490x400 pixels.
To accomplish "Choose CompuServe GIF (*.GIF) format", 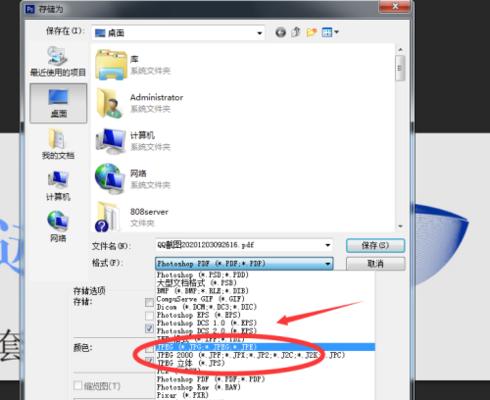I will 201,299.
